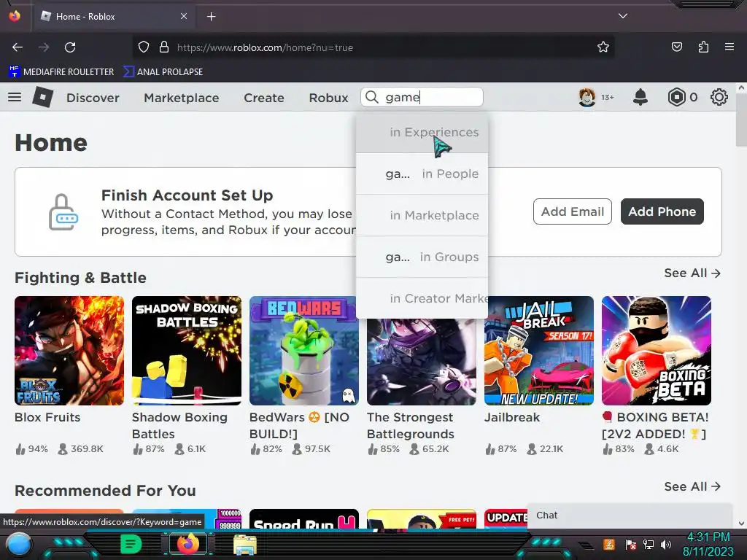Click the Add Phone button
The height and width of the screenshot is (560, 747).
point(662,211)
